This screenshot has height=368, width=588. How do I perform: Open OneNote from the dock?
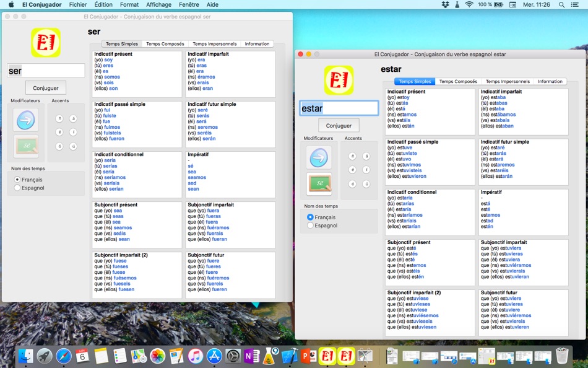(x=252, y=356)
